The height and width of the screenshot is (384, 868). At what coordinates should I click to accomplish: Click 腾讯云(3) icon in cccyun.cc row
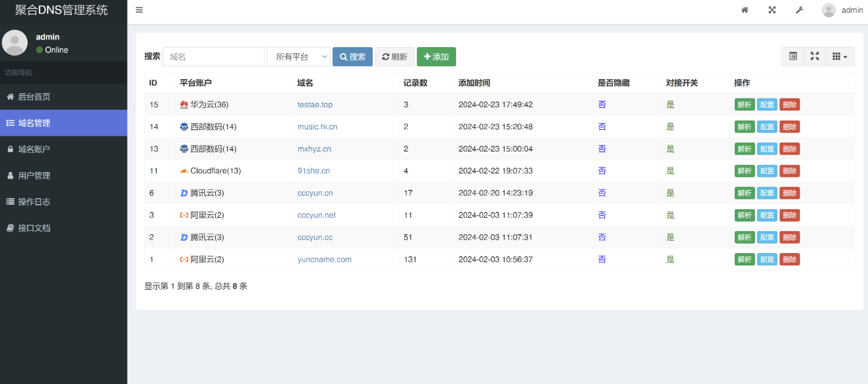(184, 237)
